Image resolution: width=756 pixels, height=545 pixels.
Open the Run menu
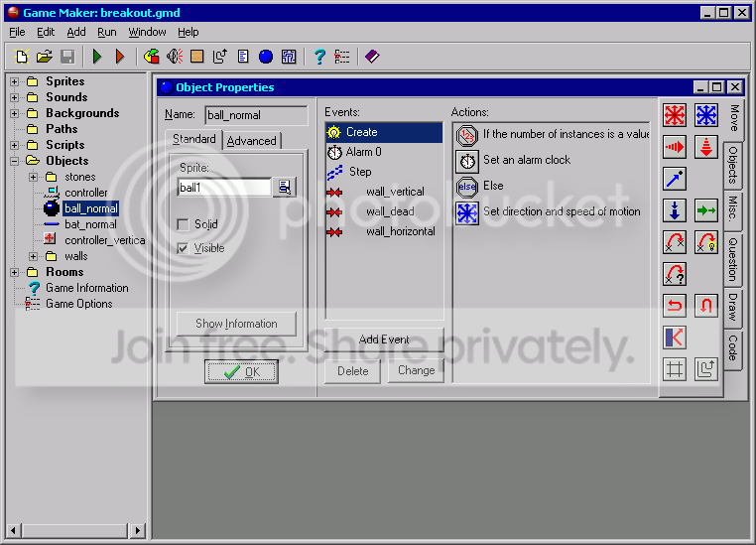[x=107, y=32]
